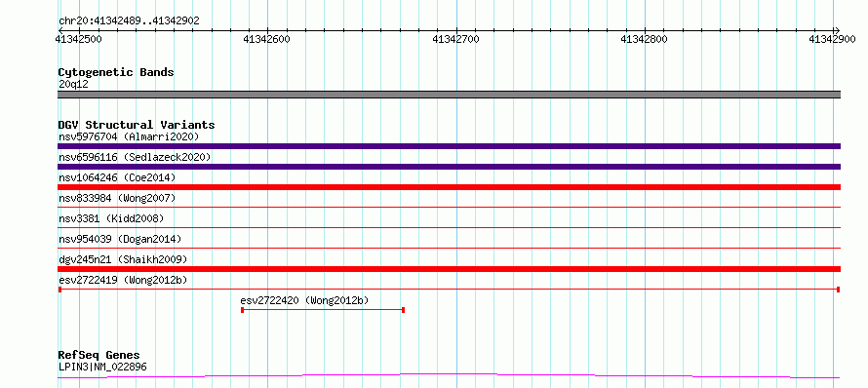Click the nsv3381 (Kidd2008) label

point(111,218)
